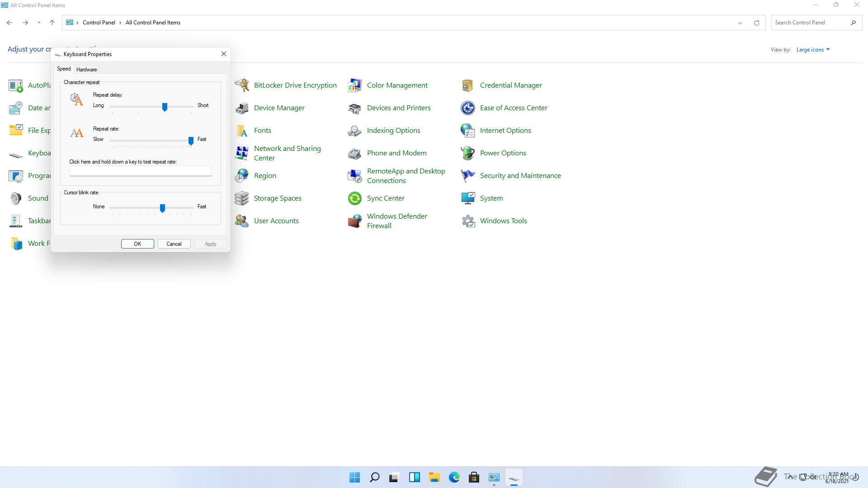Open RemoteApp and Desktop Connections icon

coord(355,175)
